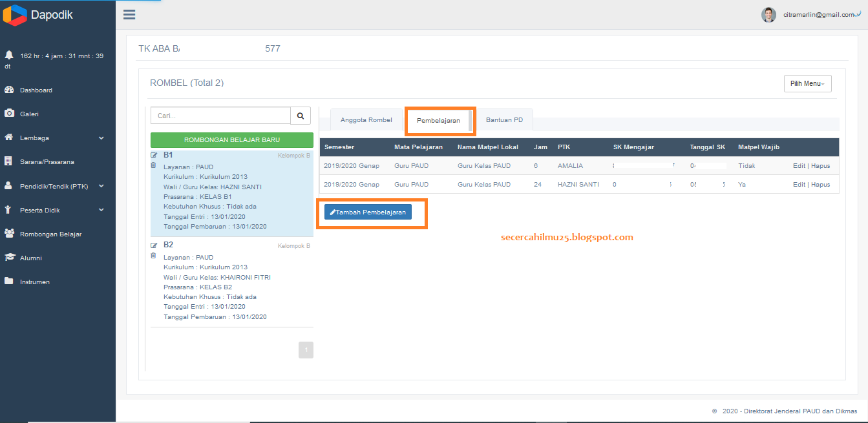Open Galeri in the sidebar
The height and width of the screenshot is (423, 868).
(x=30, y=114)
